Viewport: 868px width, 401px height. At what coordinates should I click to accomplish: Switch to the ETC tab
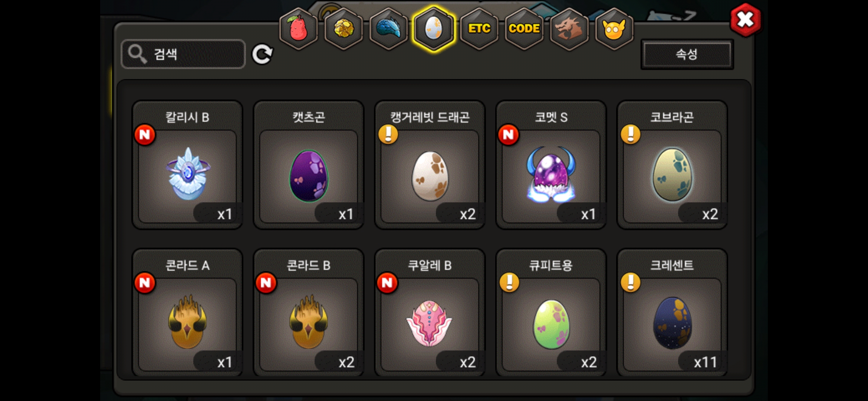point(479,29)
